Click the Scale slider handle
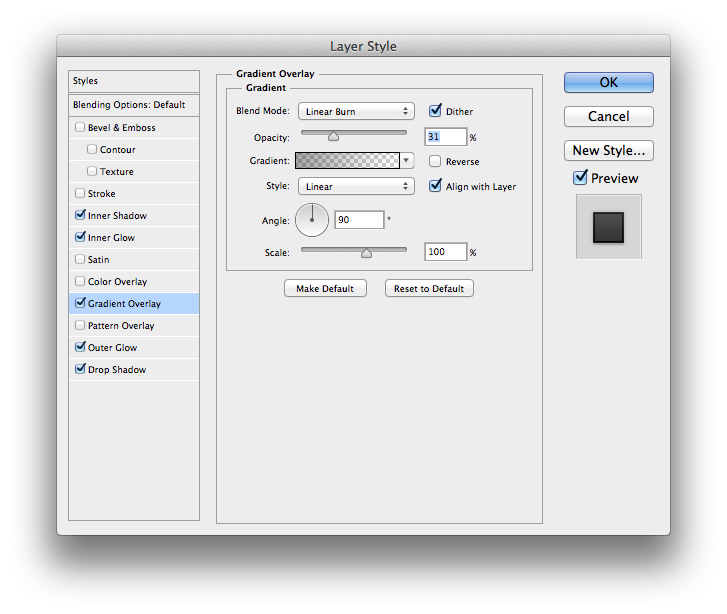 coord(366,253)
